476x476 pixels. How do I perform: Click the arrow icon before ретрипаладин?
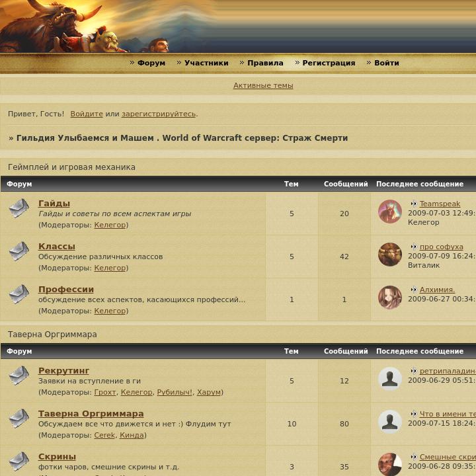click(x=414, y=371)
